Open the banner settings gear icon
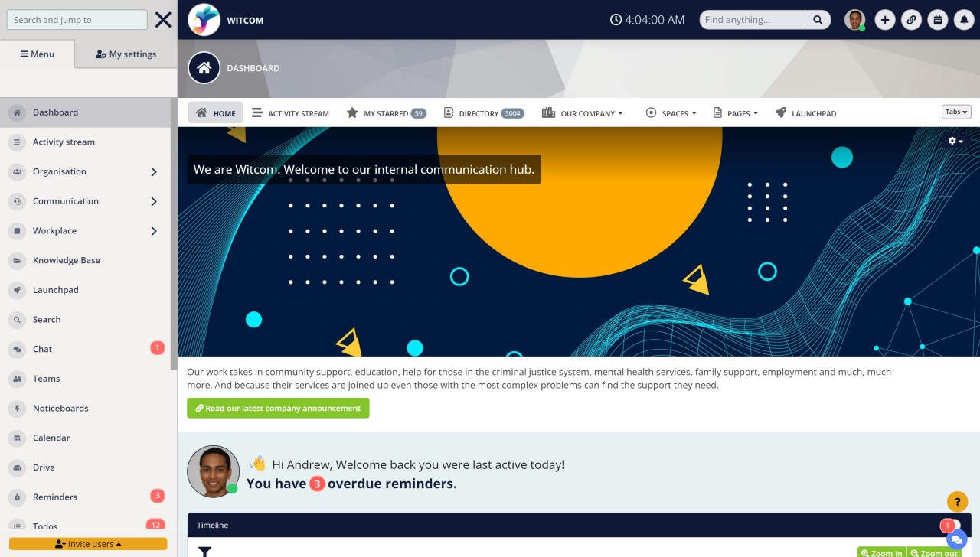This screenshot has height=557, width=980. pos(952,141)
